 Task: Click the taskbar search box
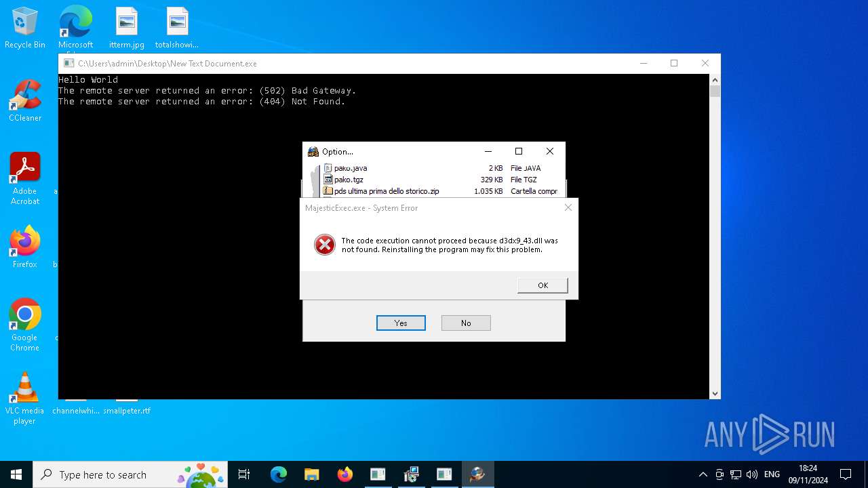pos(132,474)
